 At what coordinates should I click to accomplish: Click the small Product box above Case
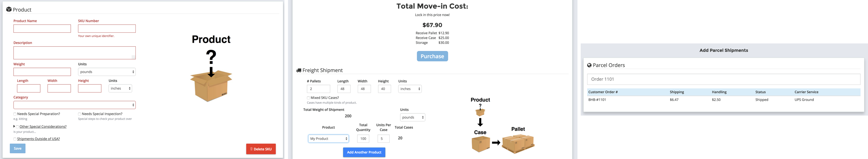pyautogui.click(x=480, y=112)
